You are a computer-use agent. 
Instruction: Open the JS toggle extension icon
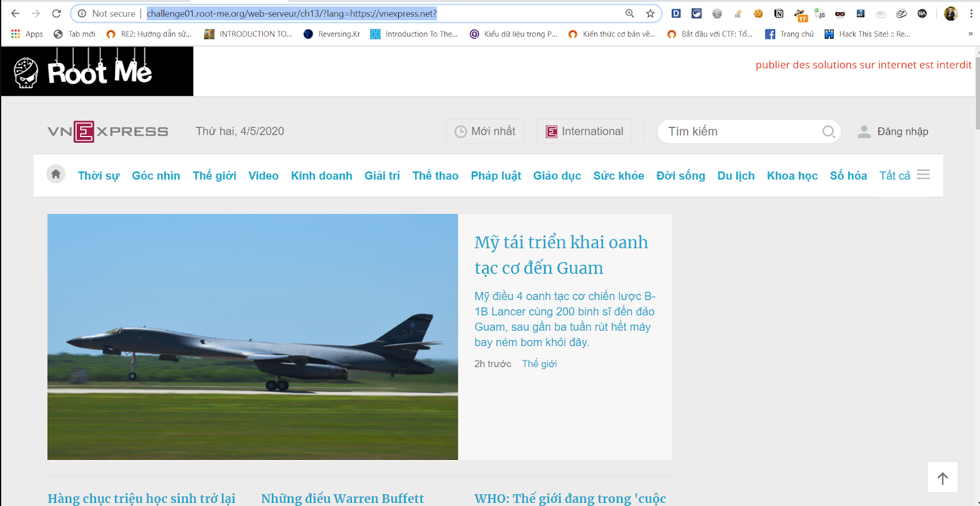click(x=819, y=14)
